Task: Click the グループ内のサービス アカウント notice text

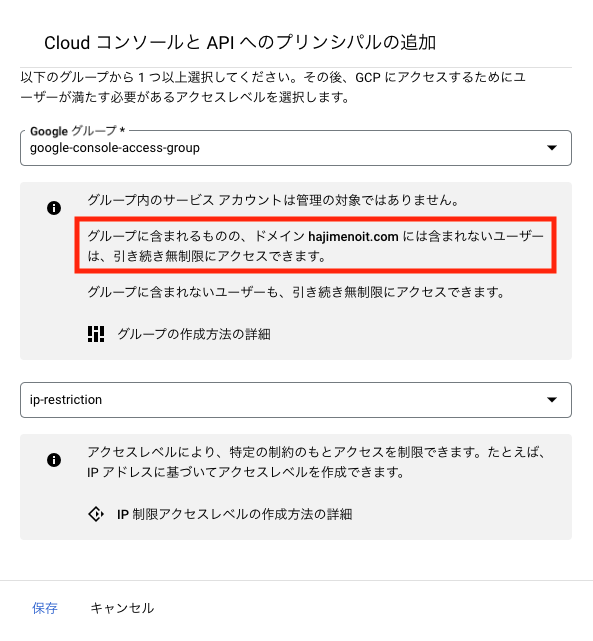Action: coord(273,200)
